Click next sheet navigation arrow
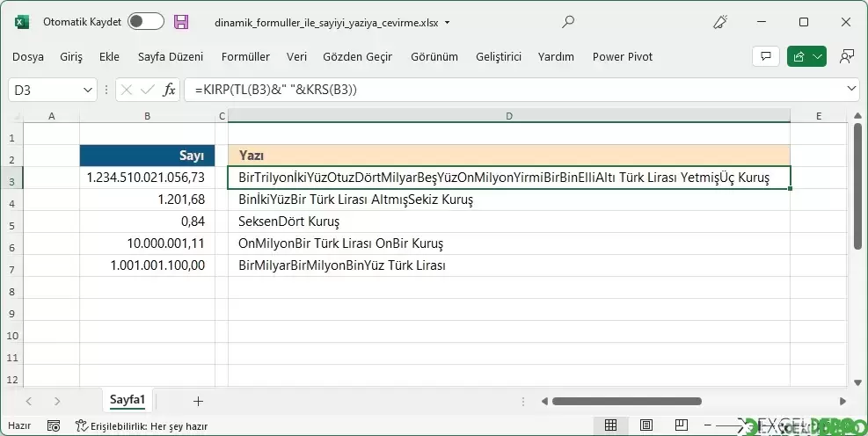This screenshot has height=436, width=868. 57,401
